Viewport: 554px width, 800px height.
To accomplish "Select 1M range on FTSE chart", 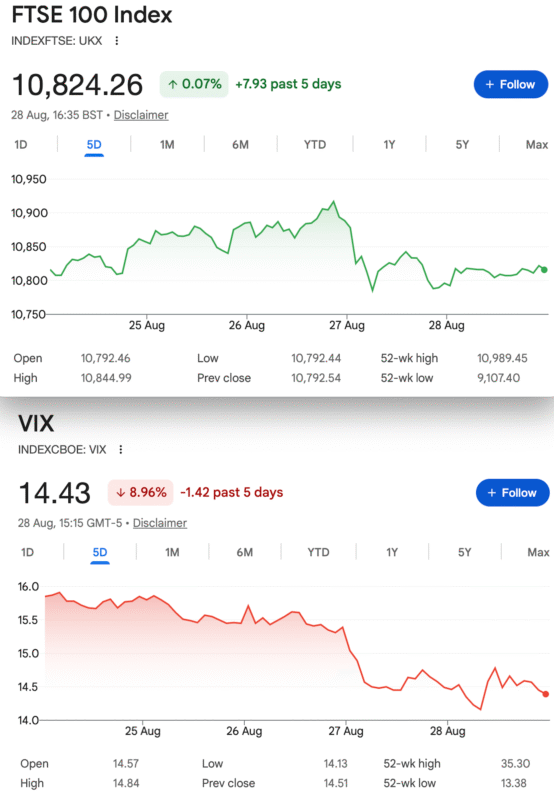I will (167, 145).
